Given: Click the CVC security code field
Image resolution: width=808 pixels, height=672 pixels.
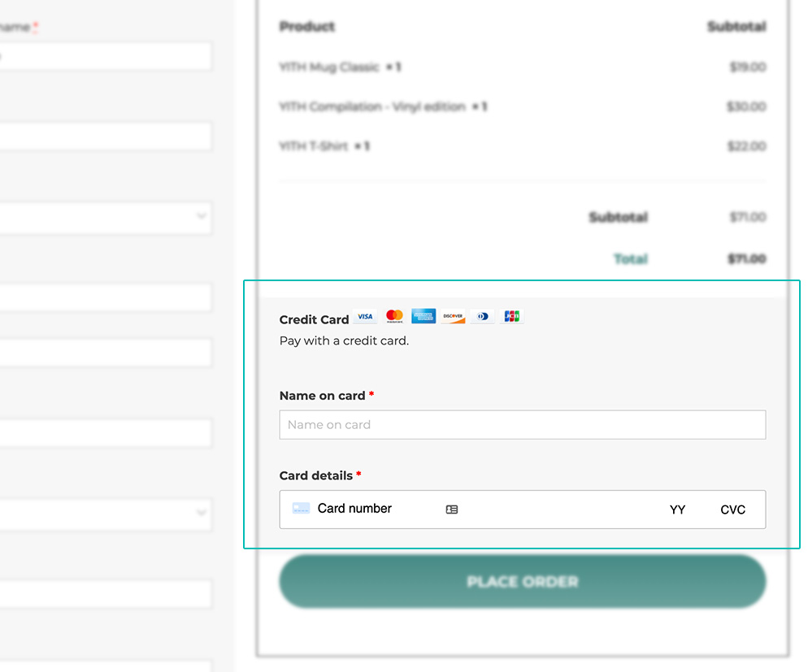Looking at the screenshot, I should click(x=732, y=509).
